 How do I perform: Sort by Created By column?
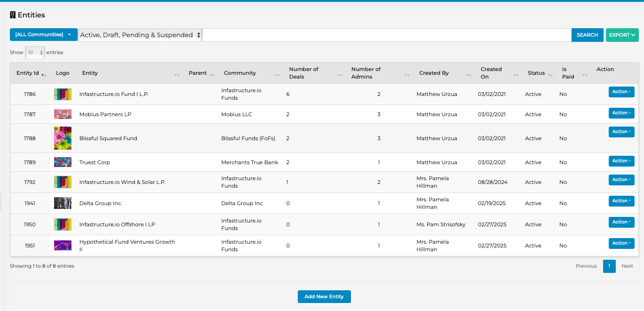(469, 75)
